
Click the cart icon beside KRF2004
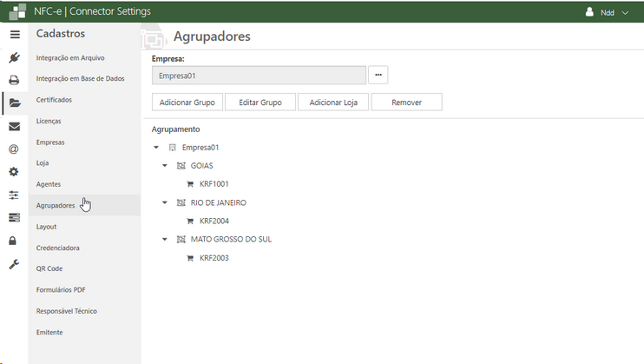point(190,221)
